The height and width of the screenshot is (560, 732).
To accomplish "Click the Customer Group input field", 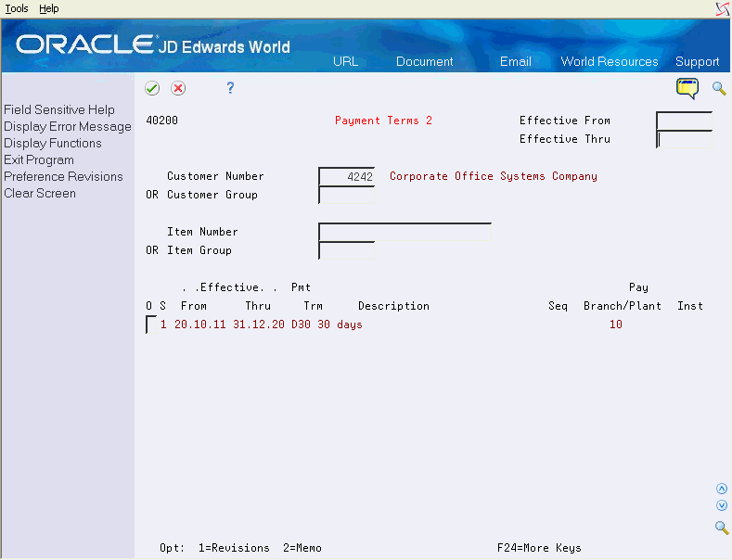I will [x=346, y=195].
